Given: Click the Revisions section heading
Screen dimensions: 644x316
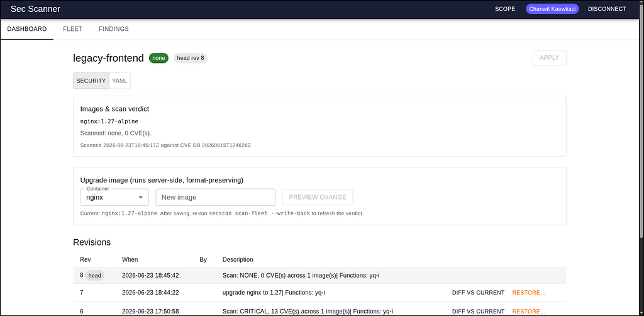Looking at the screenshot, I should click(92, 242).
